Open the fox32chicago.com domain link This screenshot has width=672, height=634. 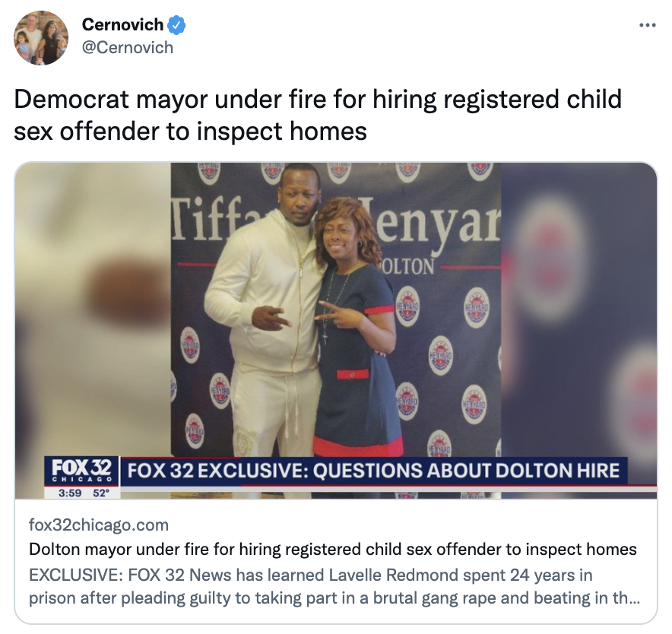(x=99, y=525)
